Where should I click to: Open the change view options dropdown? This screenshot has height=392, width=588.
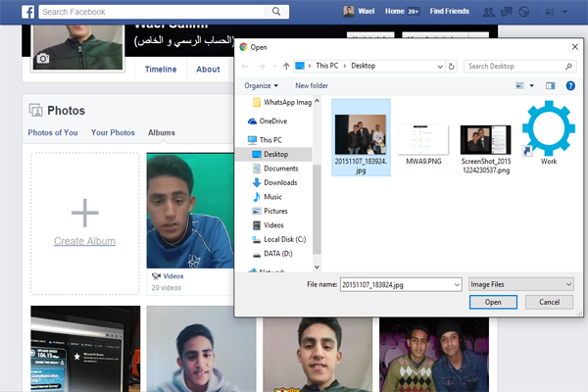click(530, 85)
